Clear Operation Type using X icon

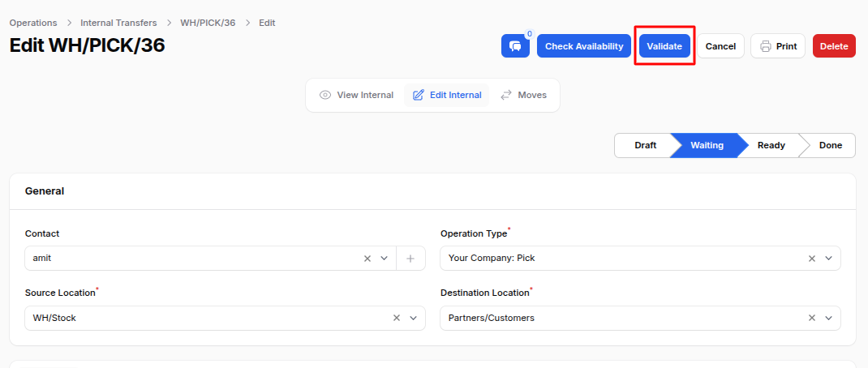pyautogui.click(x=812, y=259)
